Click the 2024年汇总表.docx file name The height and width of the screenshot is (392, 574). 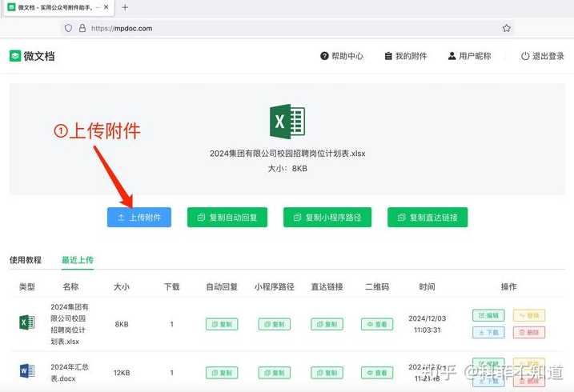point(70,373)
